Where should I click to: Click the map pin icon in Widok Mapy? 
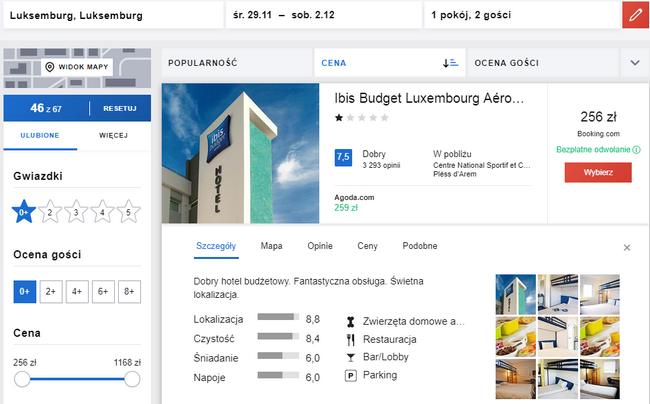coord(50,67)
